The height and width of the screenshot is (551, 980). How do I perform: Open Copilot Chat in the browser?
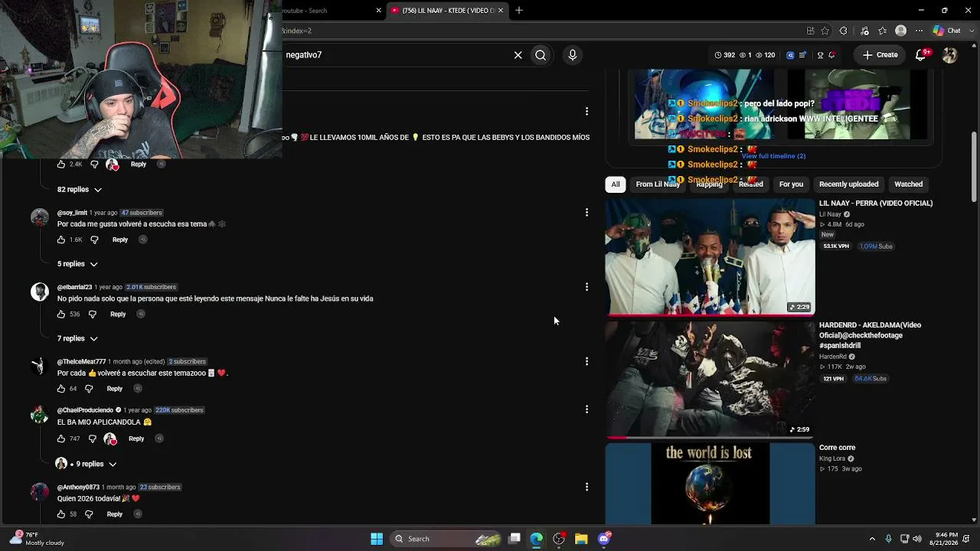[x=947, y=31]
